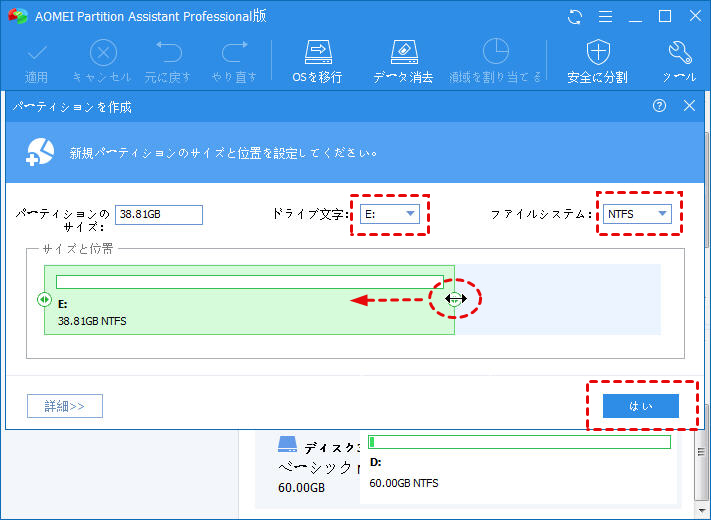Click the 詳細>> button

click(x=65, y=406)
